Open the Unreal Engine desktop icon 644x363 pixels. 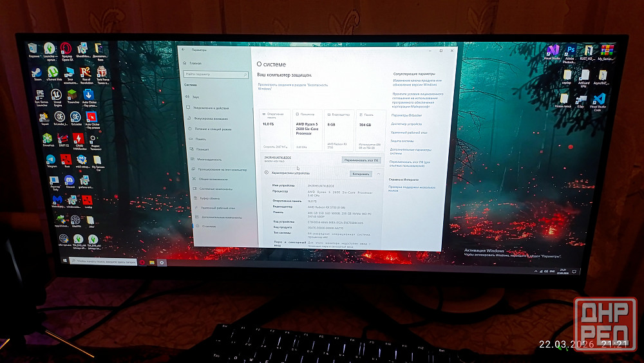57,95
